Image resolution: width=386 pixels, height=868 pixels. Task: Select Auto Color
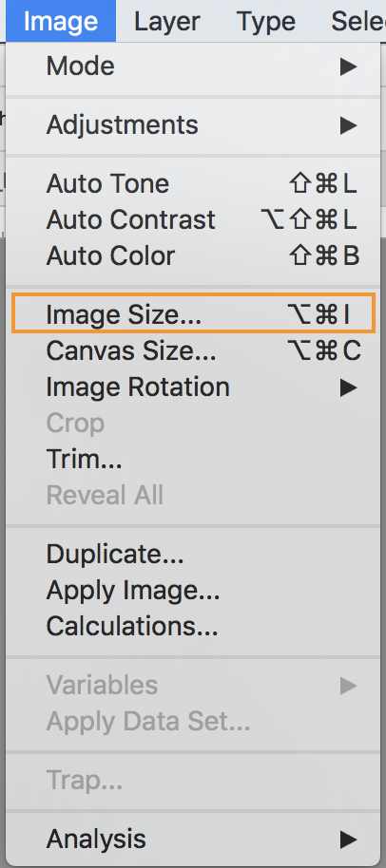(193, 256)
